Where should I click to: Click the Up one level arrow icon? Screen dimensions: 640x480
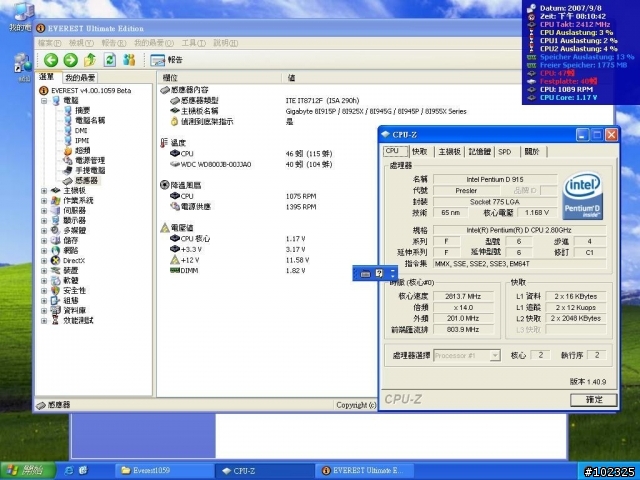(90, 60)
